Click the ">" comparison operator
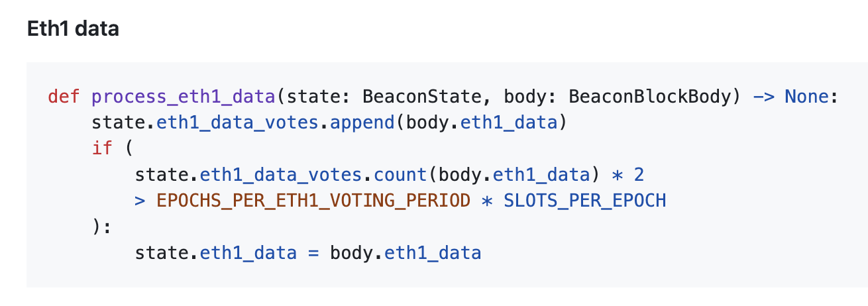The image size is (868, 306). click(140, 201)
